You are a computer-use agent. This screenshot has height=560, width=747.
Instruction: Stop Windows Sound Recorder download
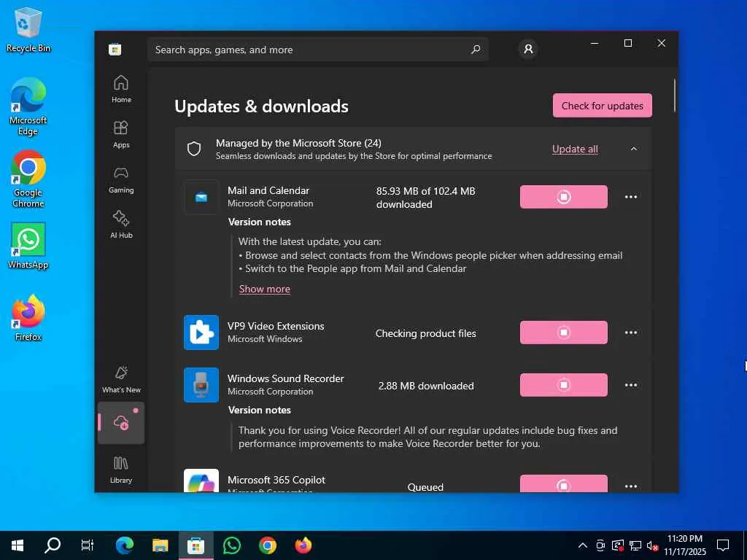pyautogui.click(x=564, y=385)
